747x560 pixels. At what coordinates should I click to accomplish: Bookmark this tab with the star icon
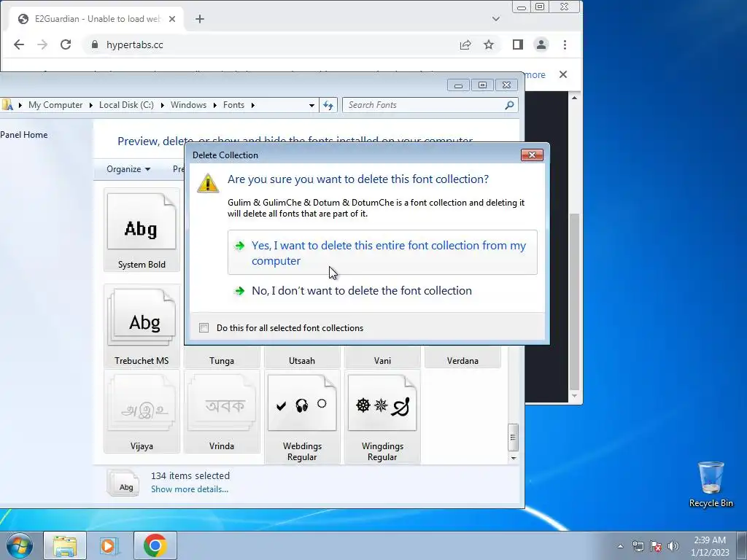(x=489, y=44)
